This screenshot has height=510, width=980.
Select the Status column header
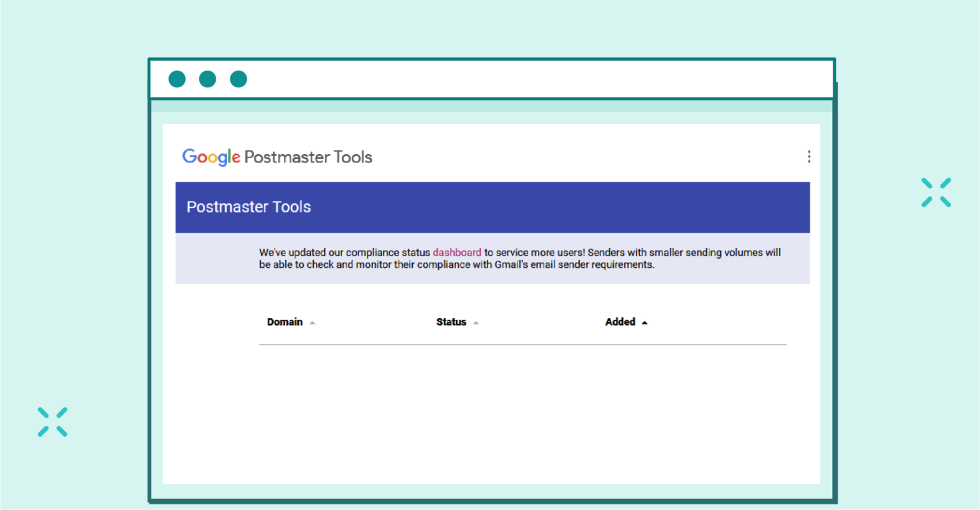point(450,322)
